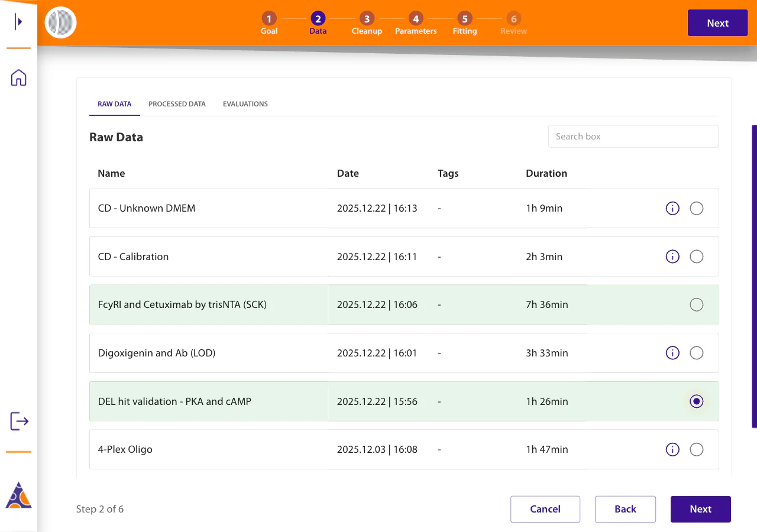The image size is (757, 532).
Task: Show info for Digoxigenin and Ab (LOD)
Action: (672, 353)
